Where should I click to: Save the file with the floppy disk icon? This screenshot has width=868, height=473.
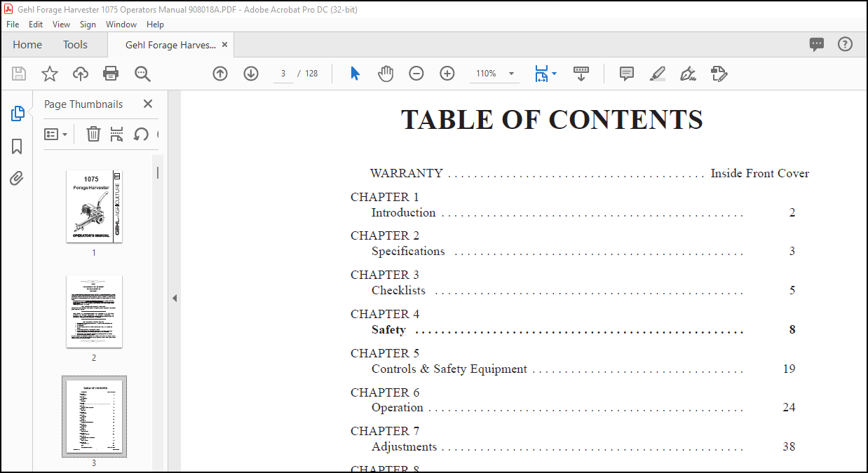19,74
